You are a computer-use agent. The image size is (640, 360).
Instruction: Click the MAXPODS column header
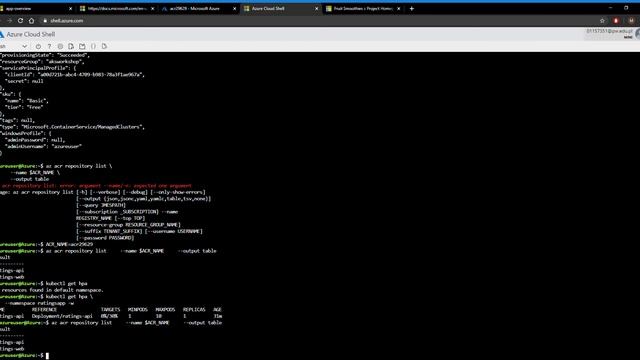[x=165, y=310]
